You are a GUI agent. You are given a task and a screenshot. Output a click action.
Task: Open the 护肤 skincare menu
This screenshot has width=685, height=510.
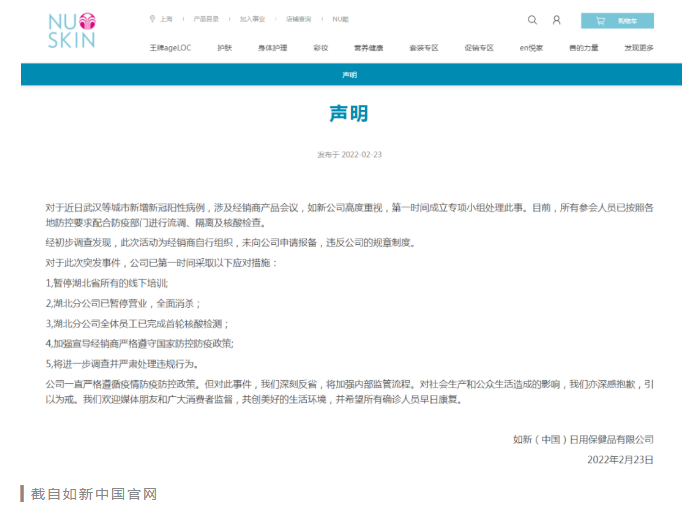[x=225, y=47]
